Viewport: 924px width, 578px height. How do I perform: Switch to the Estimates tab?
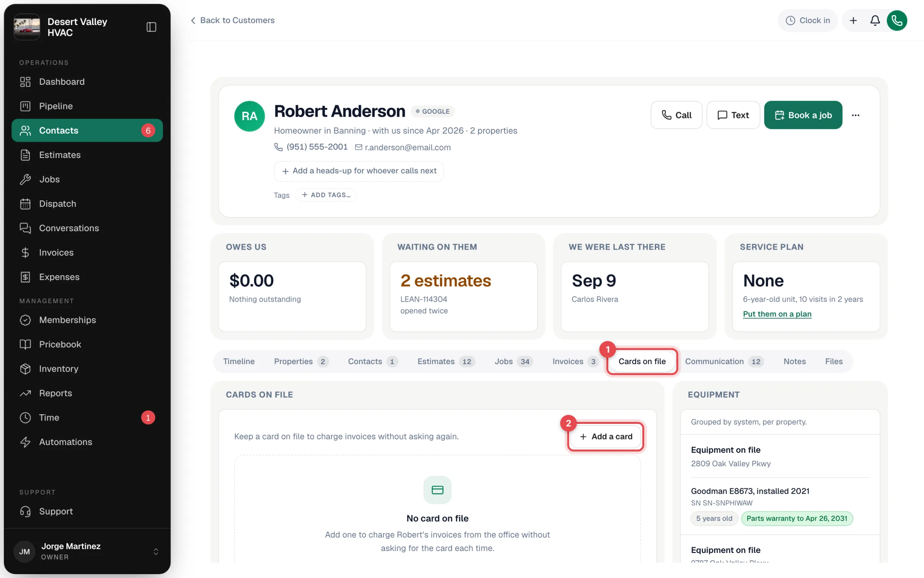[446, 361]
